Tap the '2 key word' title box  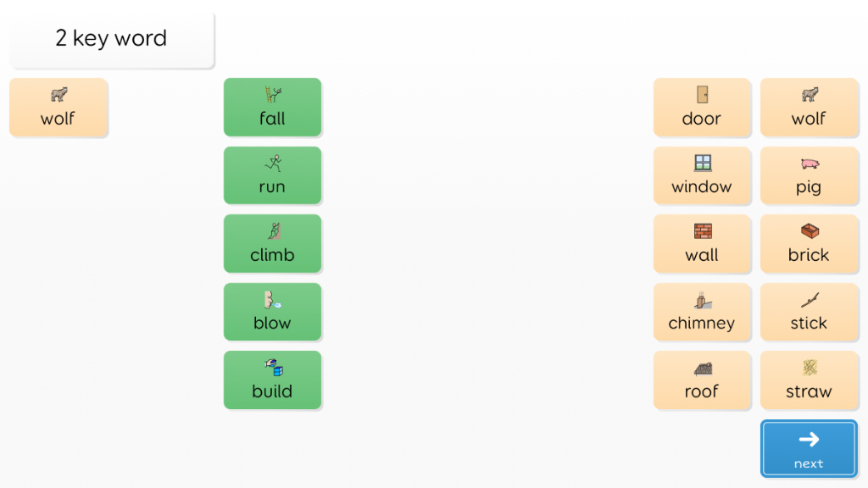[111, 39]
